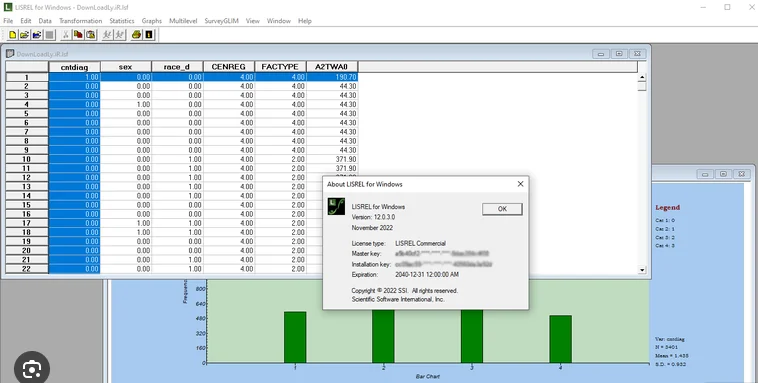This screenshot has width=758, height=383.
Task: Click the yellow Open folder icon
Action: (x=25, y=35)
